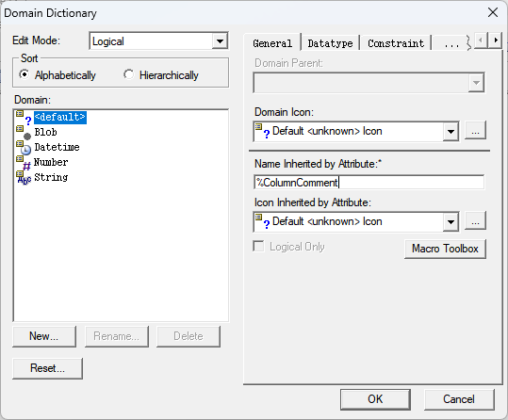Screen dimensions: 508x420
Task: Close the Domain Dictionary dialog
Action: click(x=493, y=12)
